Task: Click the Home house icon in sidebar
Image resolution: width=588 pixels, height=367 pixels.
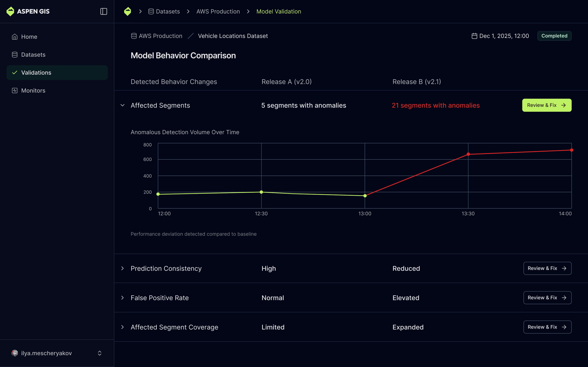Action: point(14,37)
